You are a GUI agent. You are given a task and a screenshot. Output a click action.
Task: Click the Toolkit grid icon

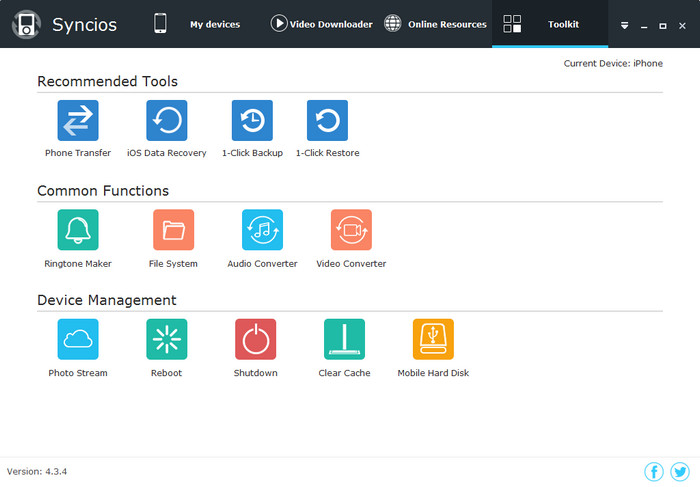512,24
